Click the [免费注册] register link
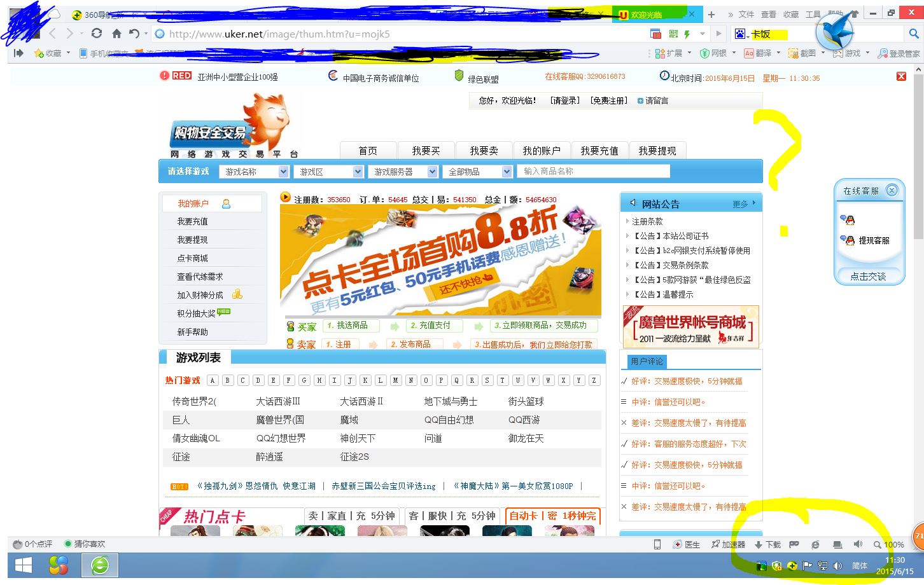Viewport: 924px width, 585px height. [608, 100]
